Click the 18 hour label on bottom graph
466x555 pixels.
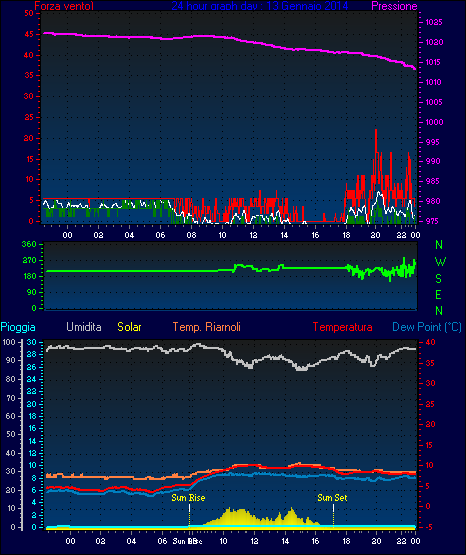346,541
